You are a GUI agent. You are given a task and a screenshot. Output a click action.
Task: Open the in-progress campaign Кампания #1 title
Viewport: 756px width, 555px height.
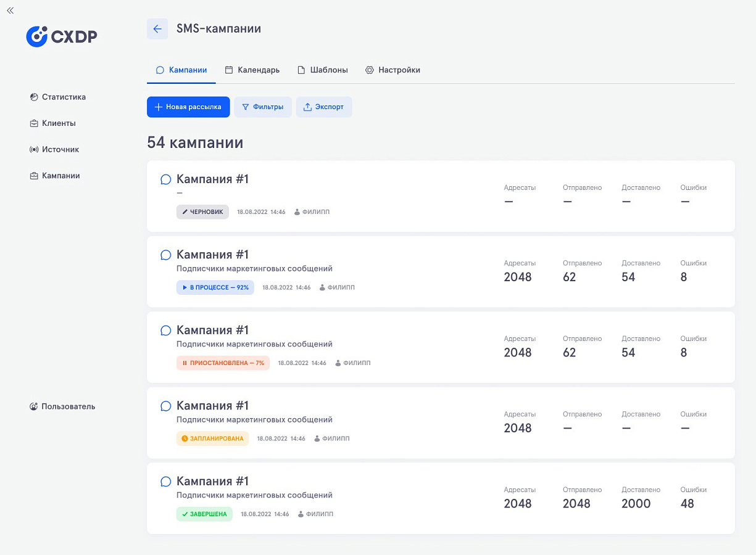click(x=212, y=255)
